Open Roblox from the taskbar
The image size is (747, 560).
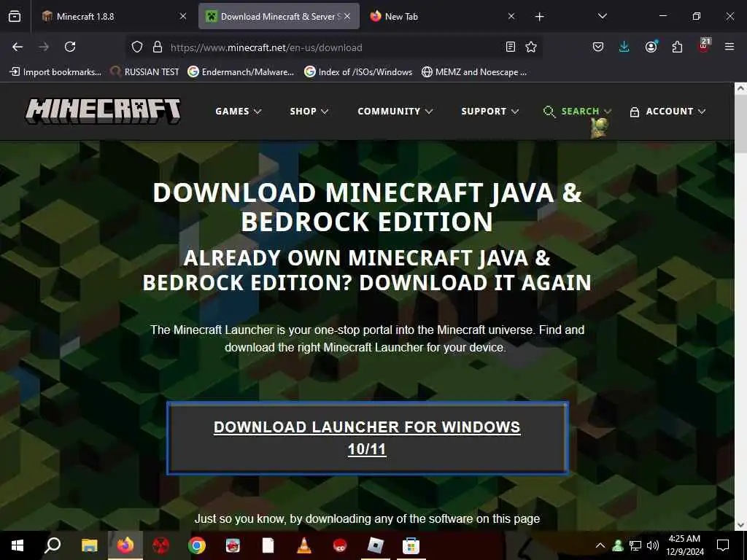pos(376,545)
